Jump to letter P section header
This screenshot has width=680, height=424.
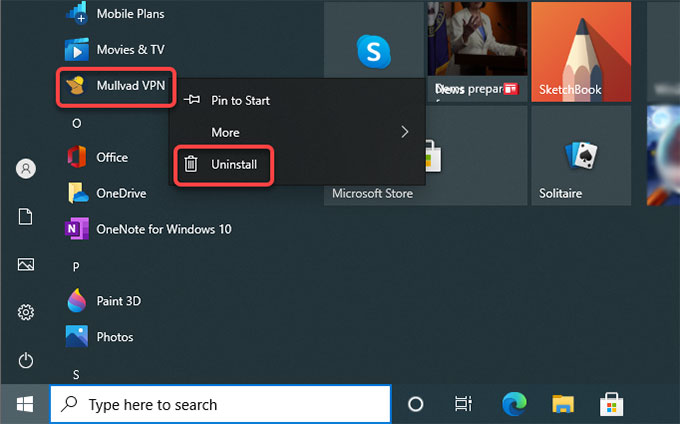pos(76,266)
